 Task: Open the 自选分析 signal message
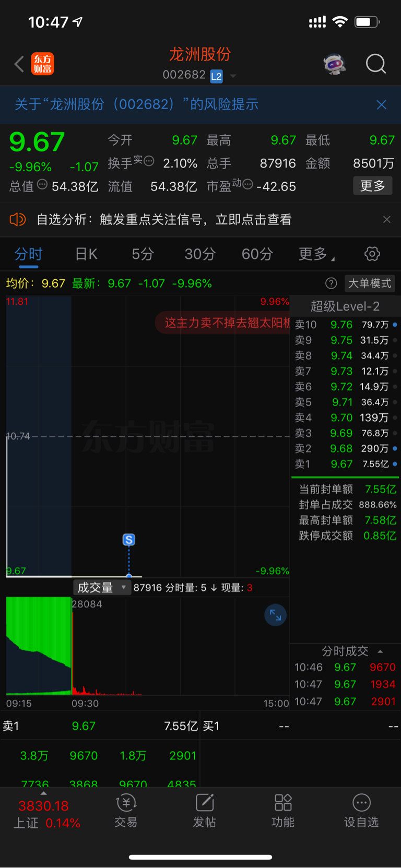coord(164,219)
